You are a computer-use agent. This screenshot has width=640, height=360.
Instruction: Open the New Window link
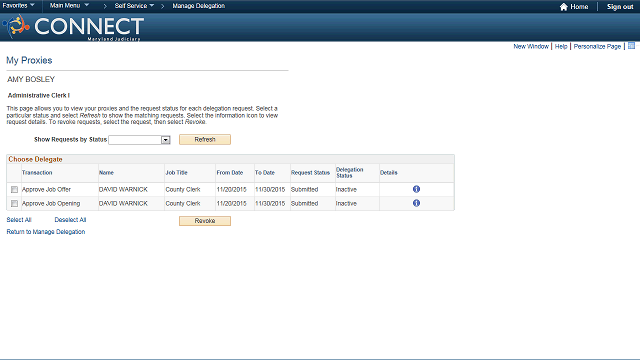pyautogui.click(x=531, y=47)
